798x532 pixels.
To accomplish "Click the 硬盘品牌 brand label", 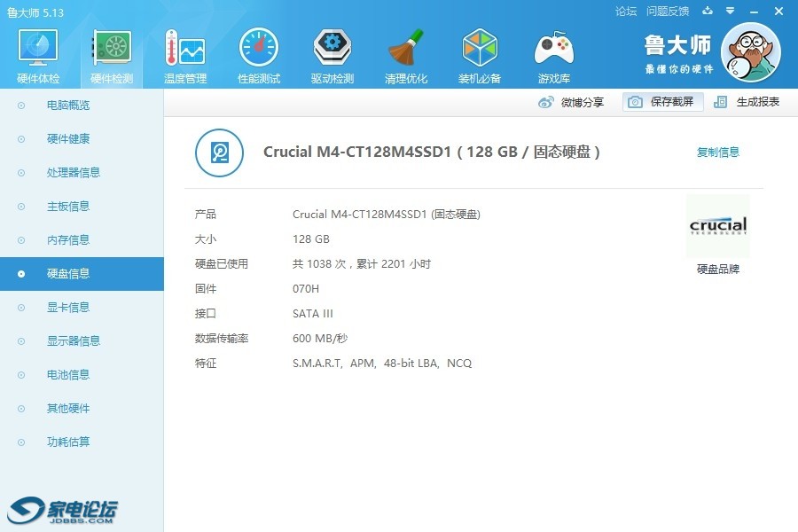I will coord(717,269).
